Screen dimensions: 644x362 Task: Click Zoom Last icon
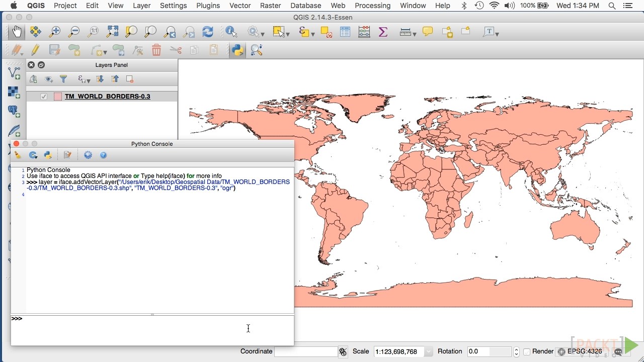pyautogui.click(x=170, y=32)
